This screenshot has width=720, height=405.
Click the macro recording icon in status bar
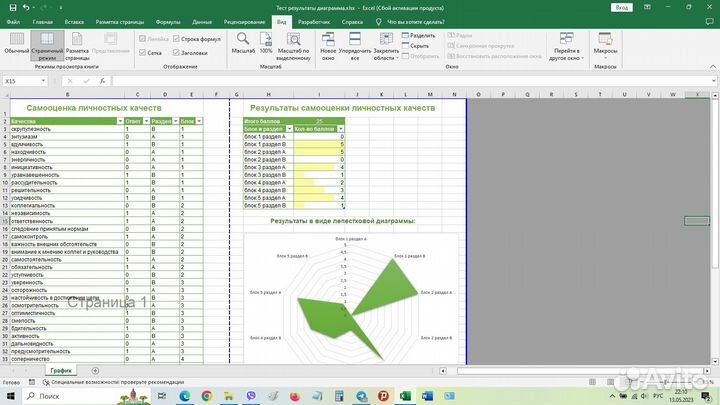pyautogui.click(x=32, y=382)
